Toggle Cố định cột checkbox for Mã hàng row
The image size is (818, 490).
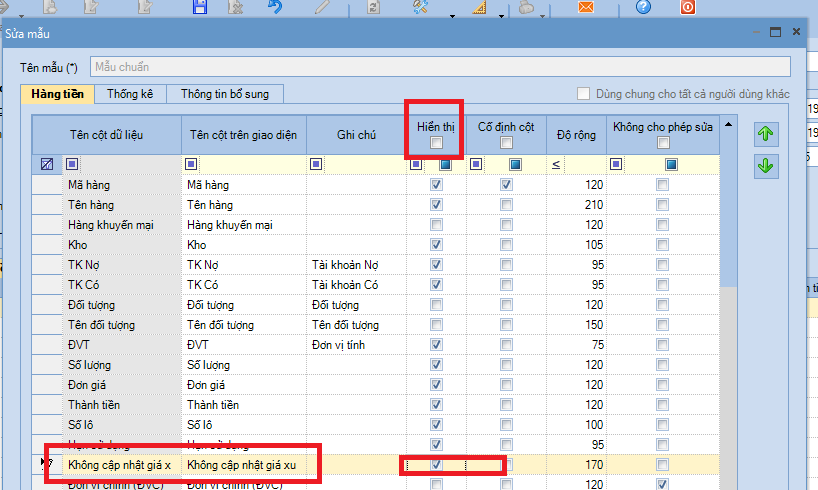(507, 185)
